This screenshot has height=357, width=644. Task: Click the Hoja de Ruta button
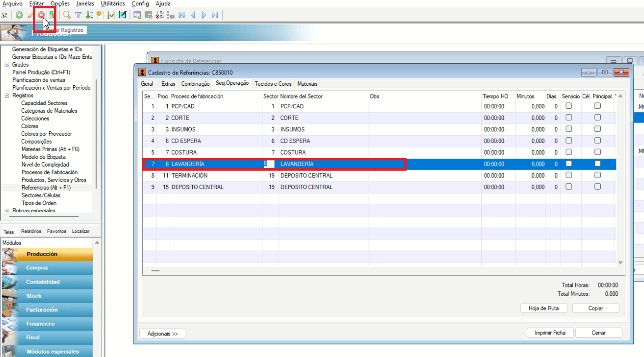tap(544, 308)
